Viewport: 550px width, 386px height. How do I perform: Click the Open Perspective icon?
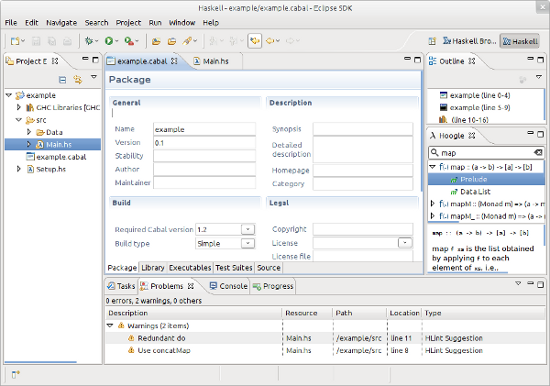(432, 41)
